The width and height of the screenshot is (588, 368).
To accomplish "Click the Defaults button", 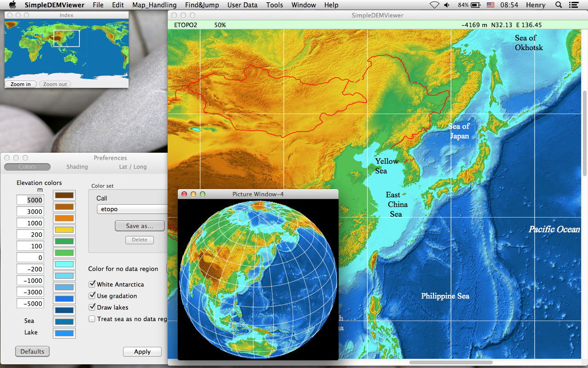I will 32,351.
